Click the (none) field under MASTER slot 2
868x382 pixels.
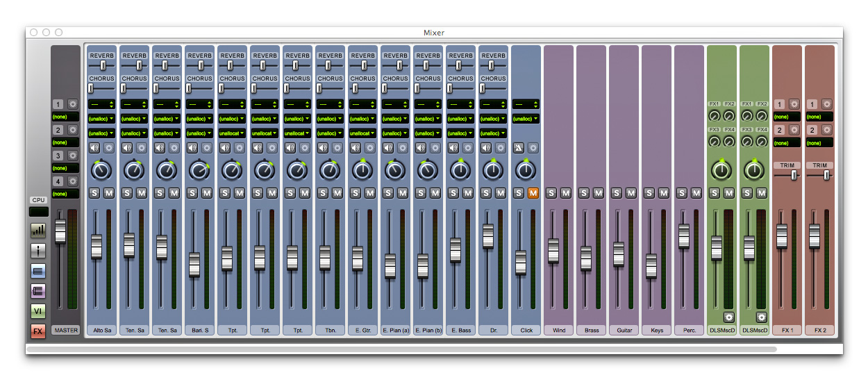pos(66,142)
